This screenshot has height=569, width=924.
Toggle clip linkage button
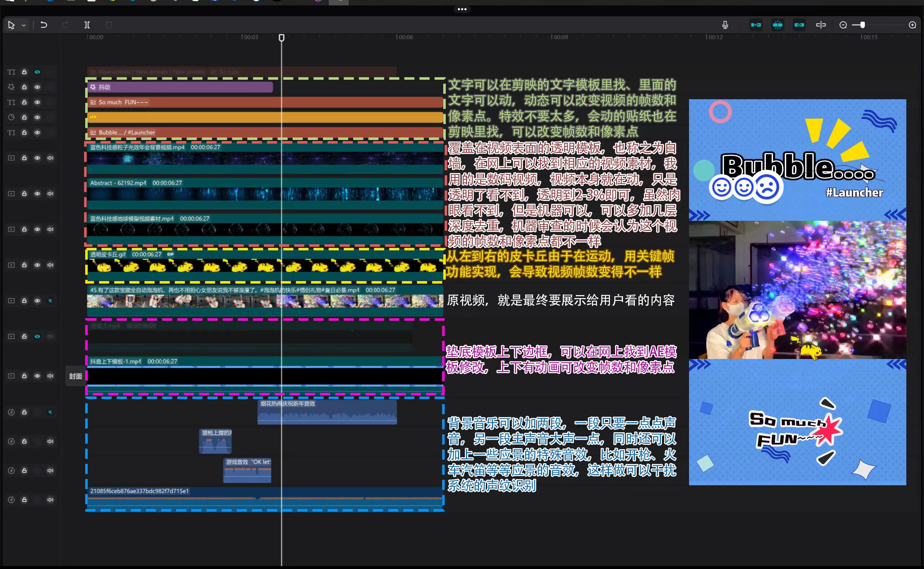[x=799, y=25]
